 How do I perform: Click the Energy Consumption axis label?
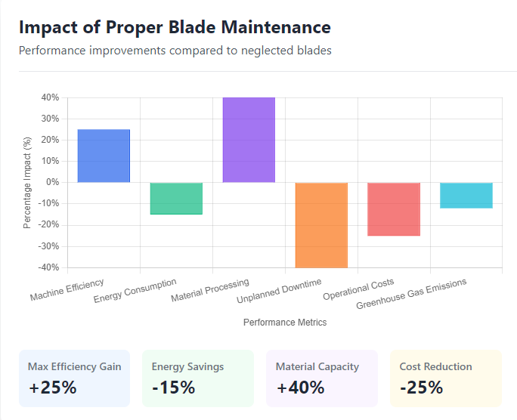[x=135, y=292]
